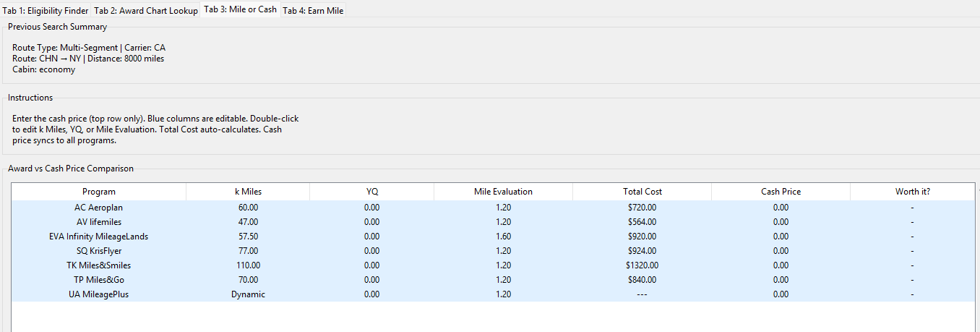Screen dimensions: 980x332
Task: Click the UA MileagePlus Dynamic miles cell
Action: tap(248, 294)
